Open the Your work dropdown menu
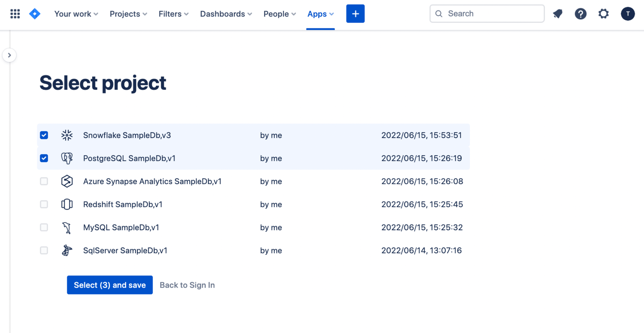Viewport: 644px width, 333px height. point(76,14)
